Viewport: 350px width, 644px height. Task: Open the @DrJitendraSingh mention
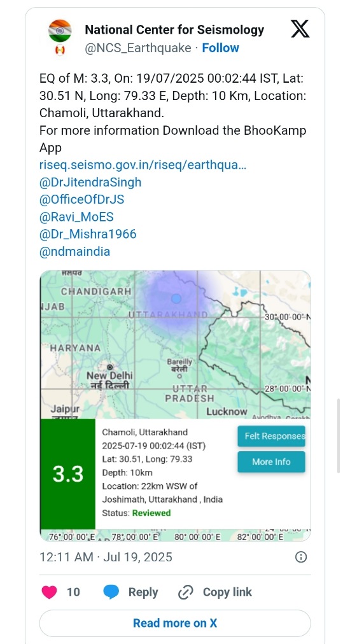pos(90,183)
